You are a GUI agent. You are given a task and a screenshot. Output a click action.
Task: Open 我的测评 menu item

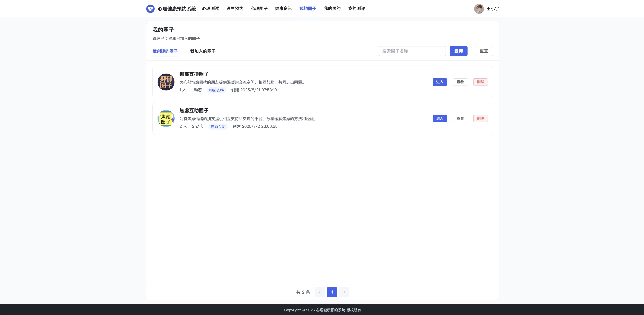point(356,8)
